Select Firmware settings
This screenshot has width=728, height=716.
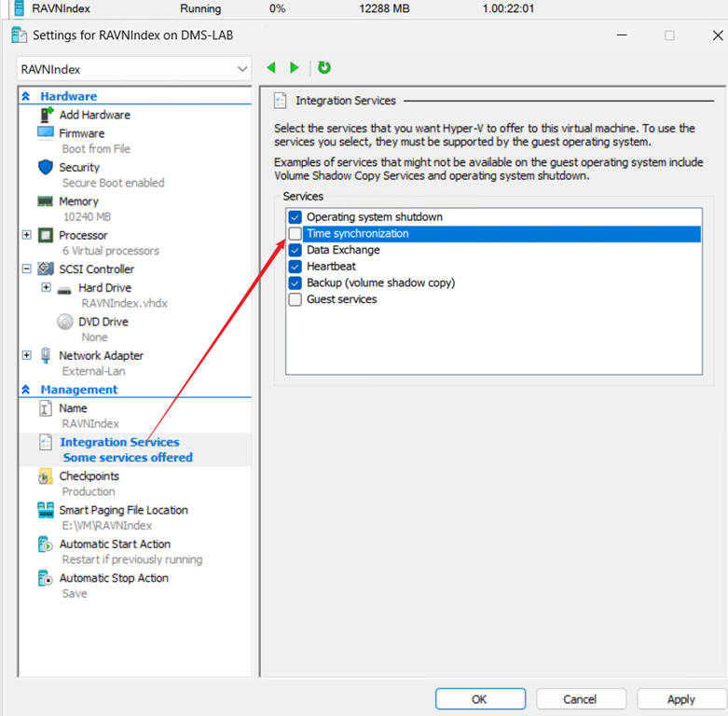pos(82,133)
